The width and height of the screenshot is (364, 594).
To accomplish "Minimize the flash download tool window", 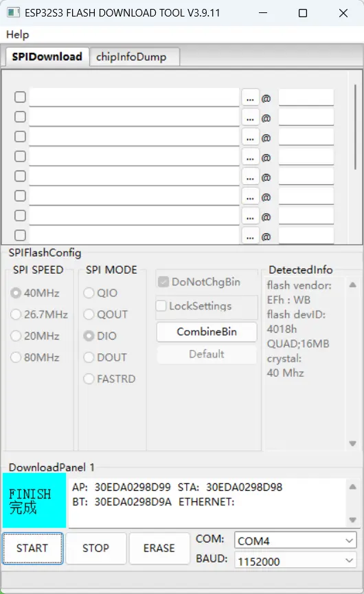I will (x=263, y=13).
